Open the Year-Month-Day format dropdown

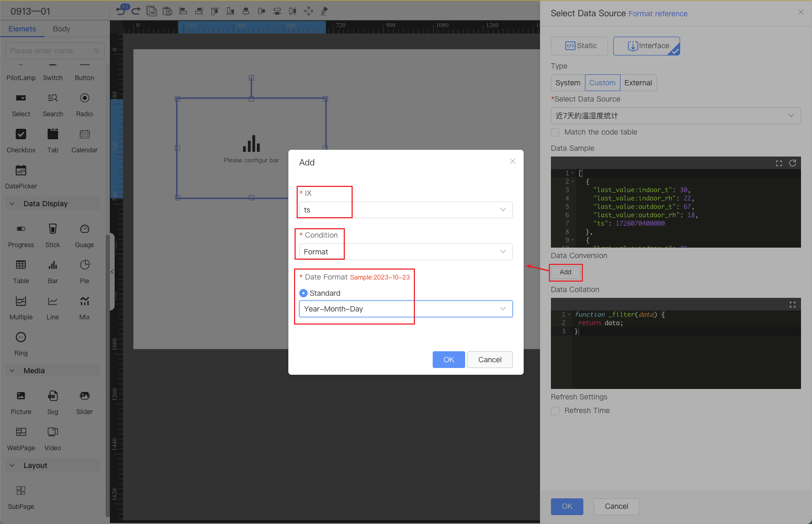coord(405,309)
